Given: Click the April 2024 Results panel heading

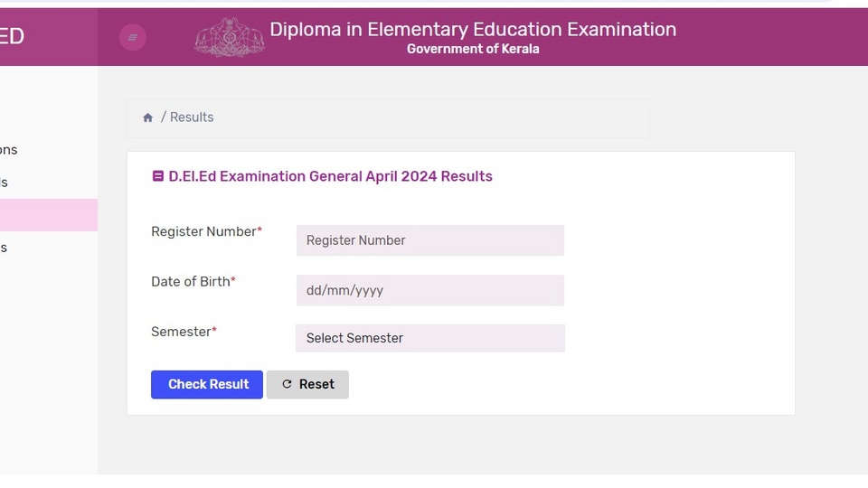Looking at the screenshot, I should click(331, 176).
